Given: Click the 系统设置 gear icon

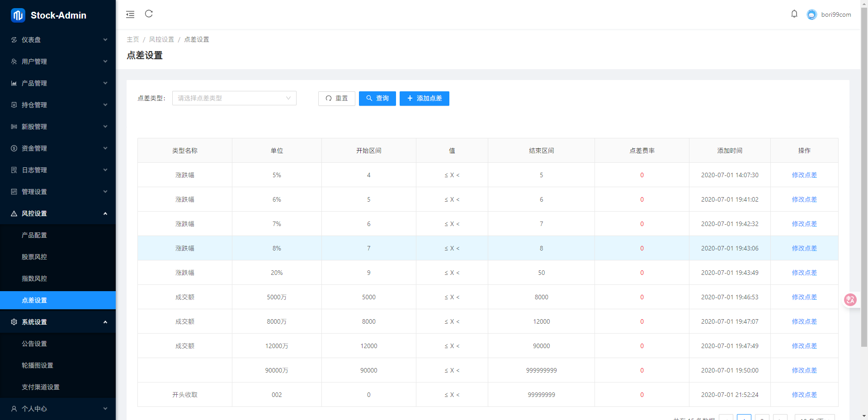Looking at the screenshot, I should (x=14, y=322).
